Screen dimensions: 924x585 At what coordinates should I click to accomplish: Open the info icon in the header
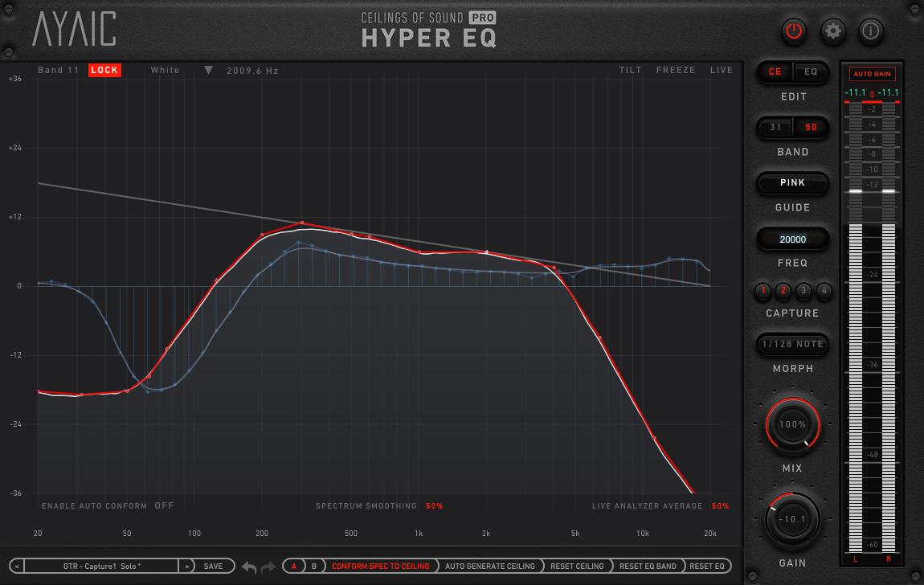[x=872, y=31]
